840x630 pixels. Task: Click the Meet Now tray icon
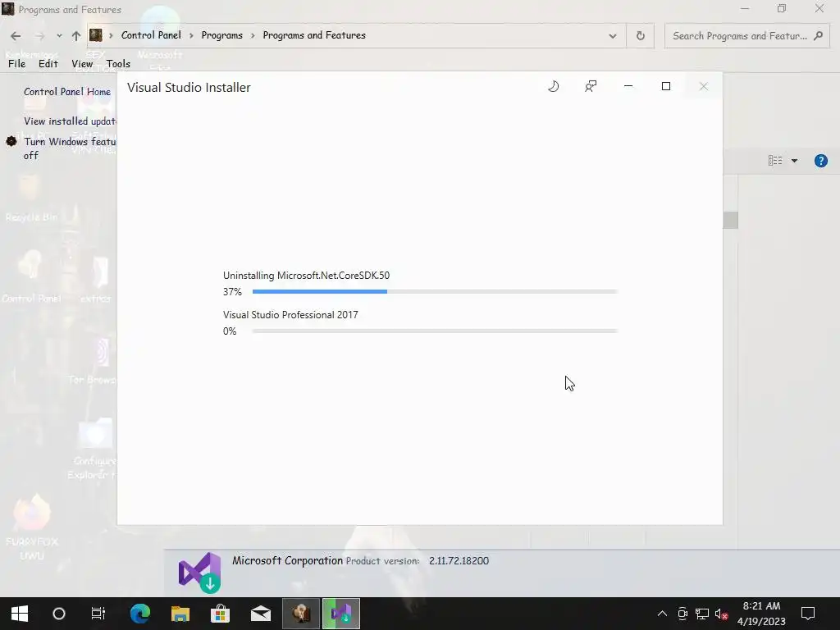tap(682, 614)
